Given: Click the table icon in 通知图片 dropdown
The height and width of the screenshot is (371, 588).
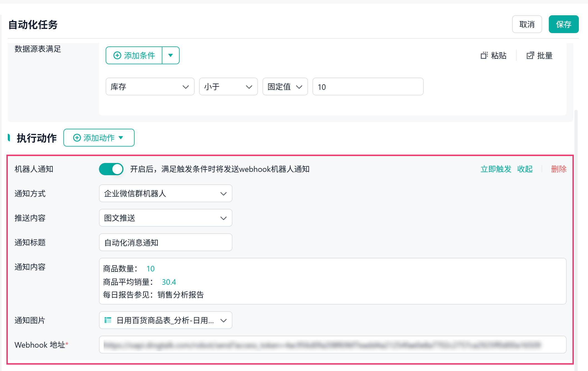Looking at the screenshot, I should (x=108, y=320).
